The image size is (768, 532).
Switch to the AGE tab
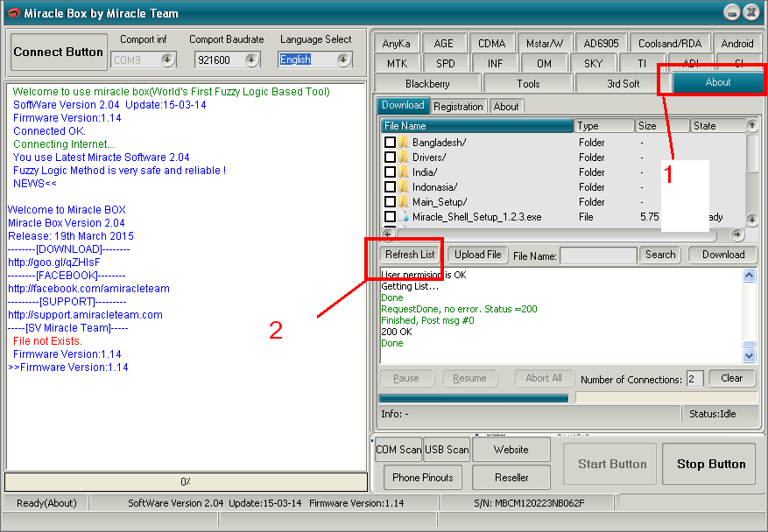pyautogui.click(x=443, y=44)
